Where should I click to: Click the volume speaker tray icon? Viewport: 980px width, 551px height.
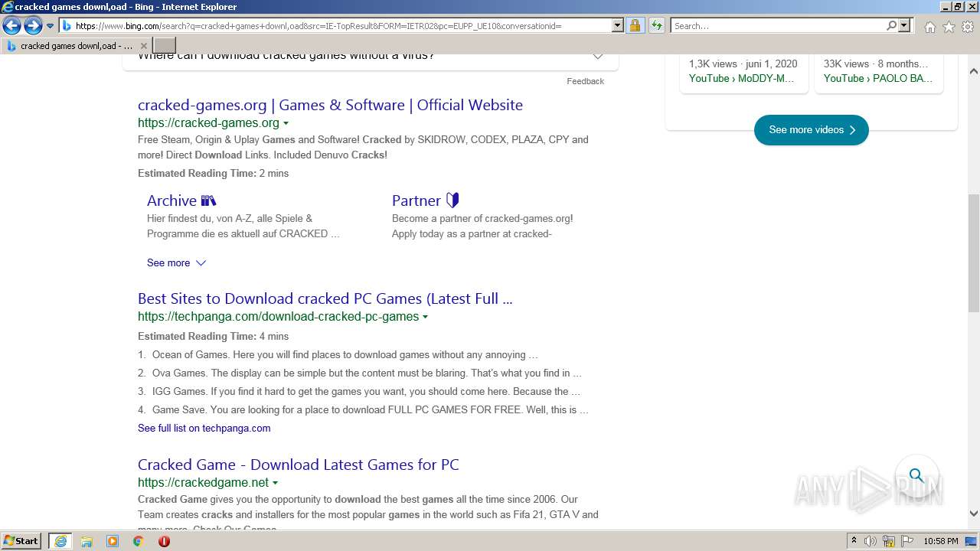click(x=871, y=541)
